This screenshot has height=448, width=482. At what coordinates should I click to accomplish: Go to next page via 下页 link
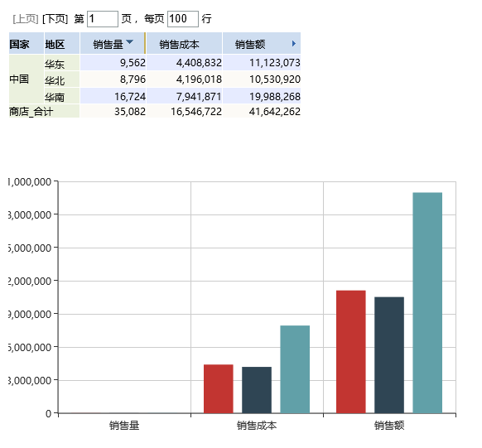pos(55,19)
